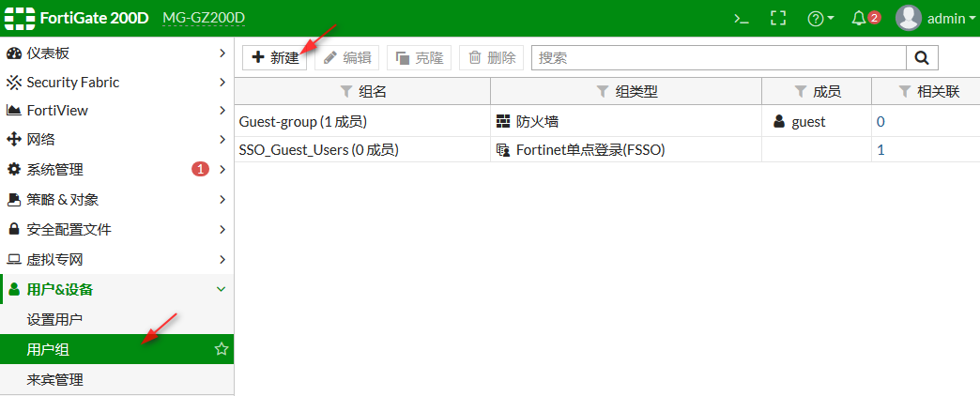The width and height of the screenshot is (980, 396).
Task: Expand chevron beside 虚拟专网
Action: click(222, 259)
